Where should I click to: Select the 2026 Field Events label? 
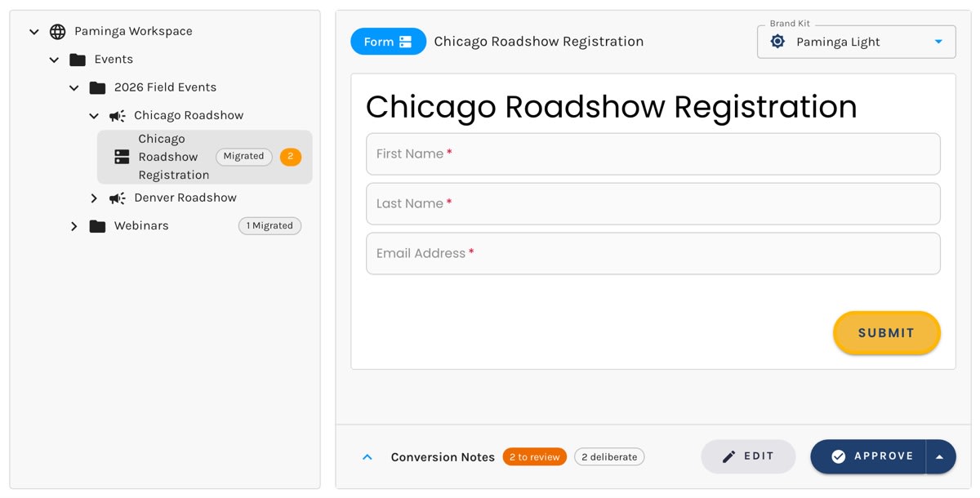(165, 87)
